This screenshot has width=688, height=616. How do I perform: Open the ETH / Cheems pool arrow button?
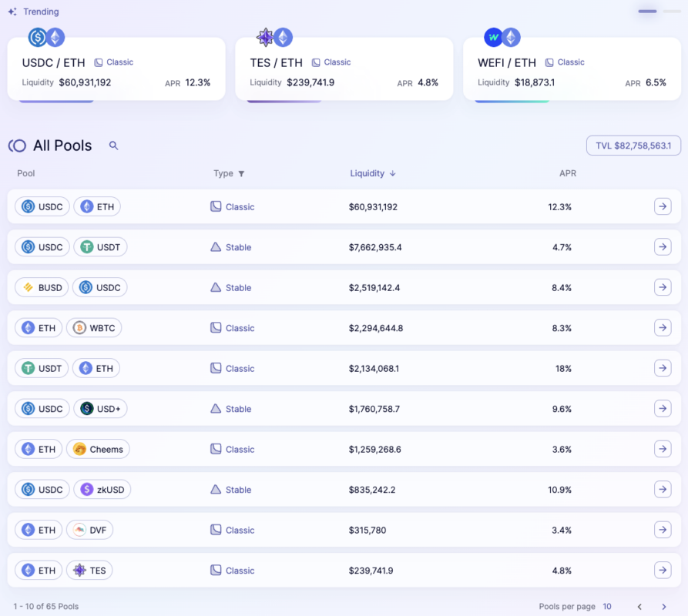(663, 449)
